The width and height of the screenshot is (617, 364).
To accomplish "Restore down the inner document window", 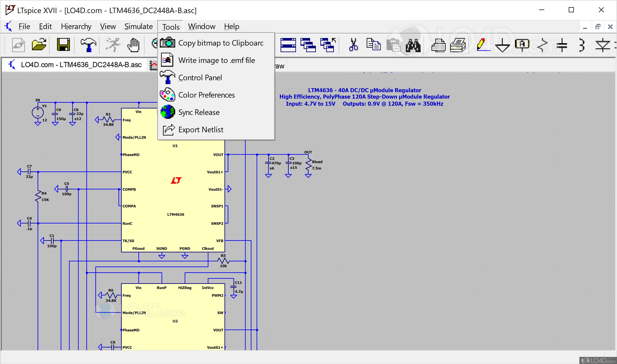I will (598, 27).
